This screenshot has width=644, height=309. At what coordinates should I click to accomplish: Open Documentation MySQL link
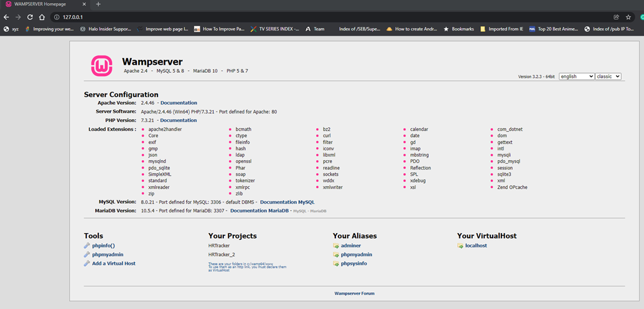click(x=287, y=202)
